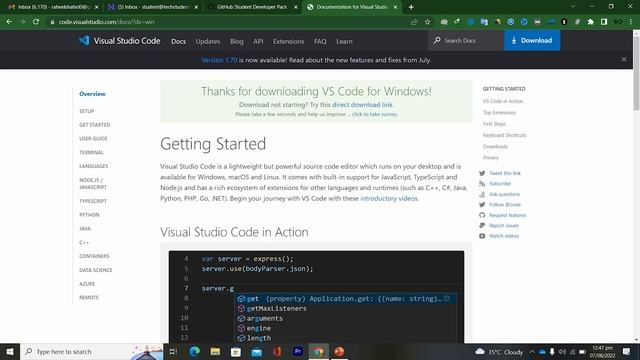Click the RSS icon beside Subscribe

pyautogui.click(x=482, y=184)
